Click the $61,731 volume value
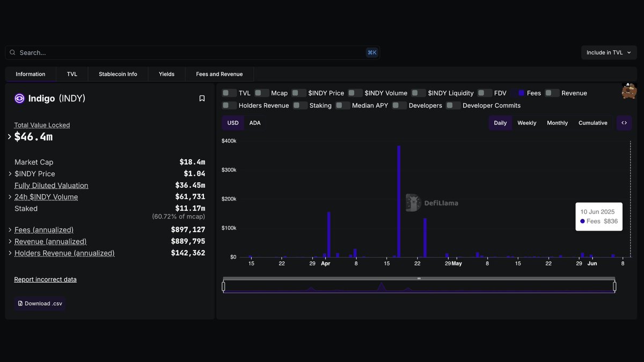The image size is (644, 362). pyautogui.click(x=191, y=197)
